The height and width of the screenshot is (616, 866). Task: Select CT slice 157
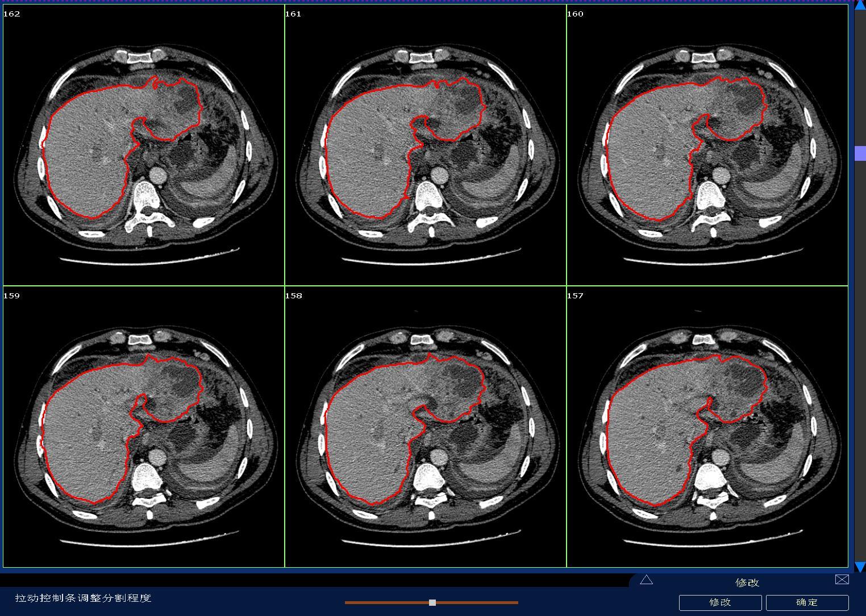pos(707,426)
